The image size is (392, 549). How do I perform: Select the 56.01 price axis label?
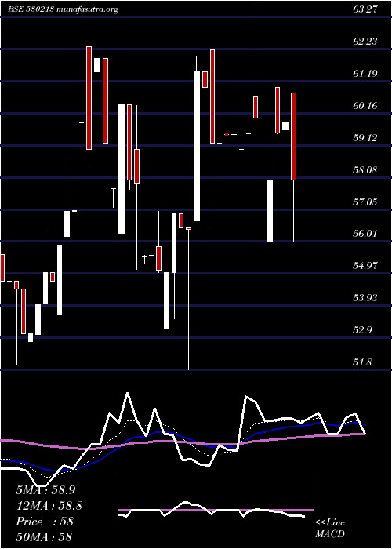click(x=365, y=234)
